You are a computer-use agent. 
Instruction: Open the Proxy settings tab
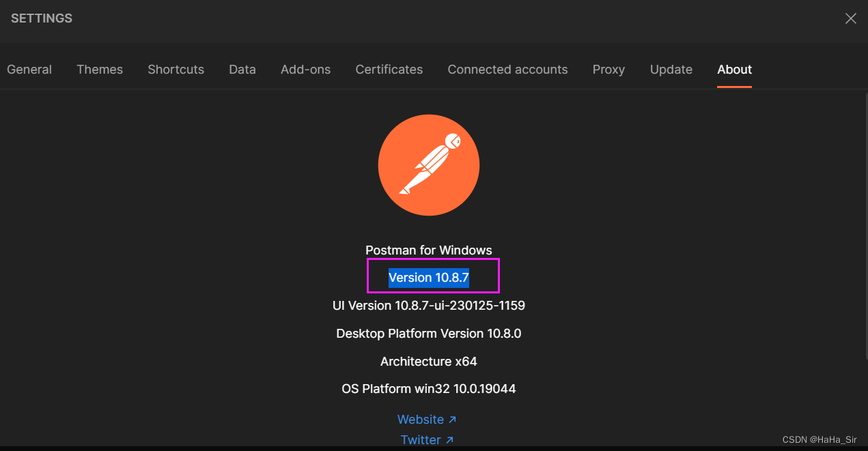pos(608,70)
